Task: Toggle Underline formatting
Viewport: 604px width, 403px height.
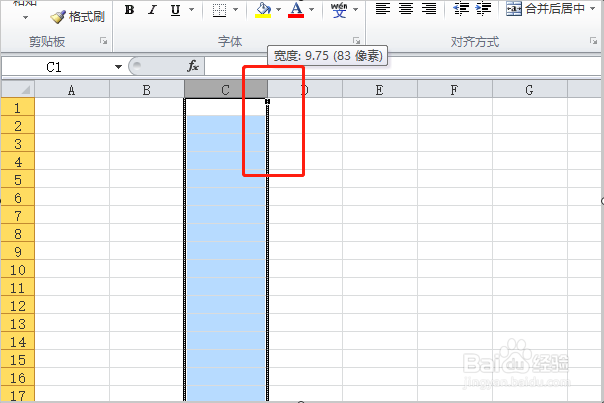Action: click(175, 10)
